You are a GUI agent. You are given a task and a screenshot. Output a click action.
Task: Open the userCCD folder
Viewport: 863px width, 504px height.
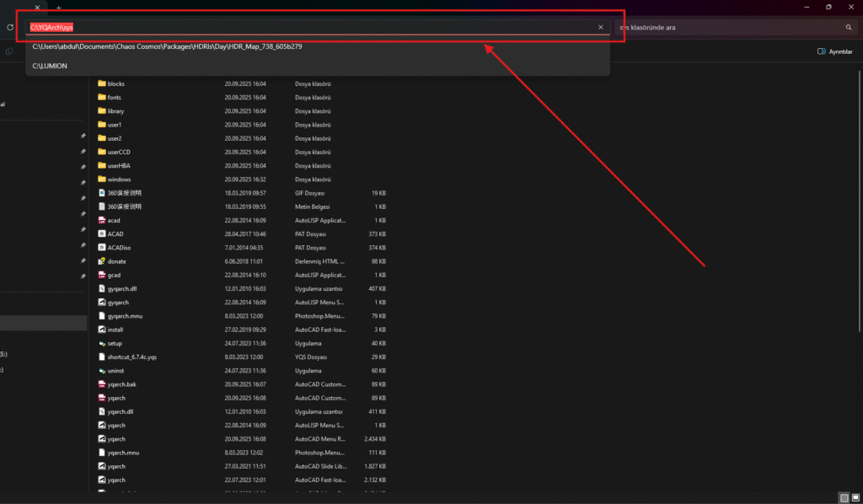click(x=119, y=152)
